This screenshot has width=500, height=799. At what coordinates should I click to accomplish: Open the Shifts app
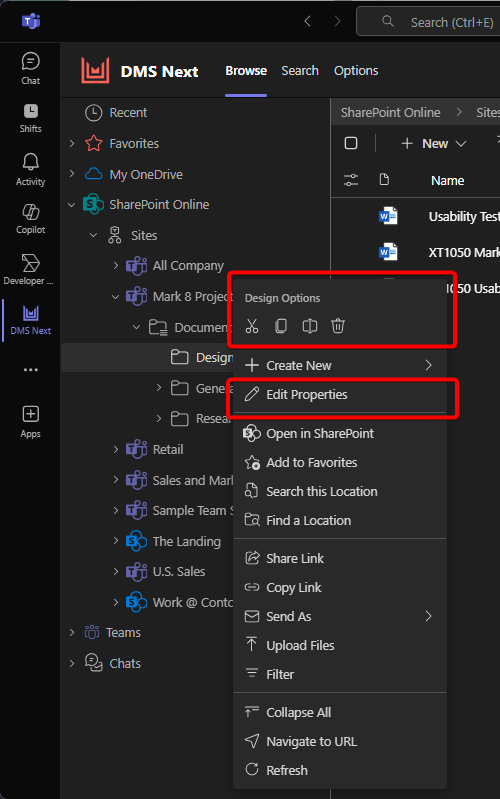click(x=31, y=118)
